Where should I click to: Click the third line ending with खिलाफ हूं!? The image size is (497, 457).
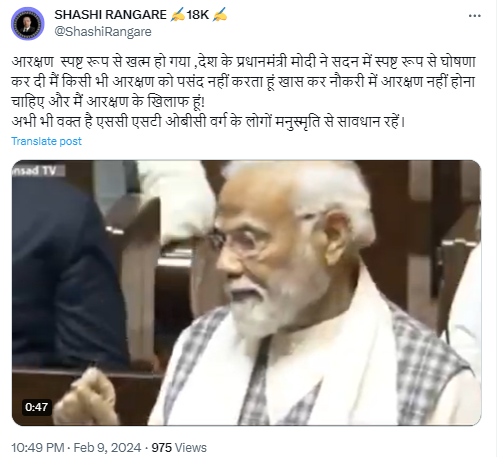click(x=108, y=102)
